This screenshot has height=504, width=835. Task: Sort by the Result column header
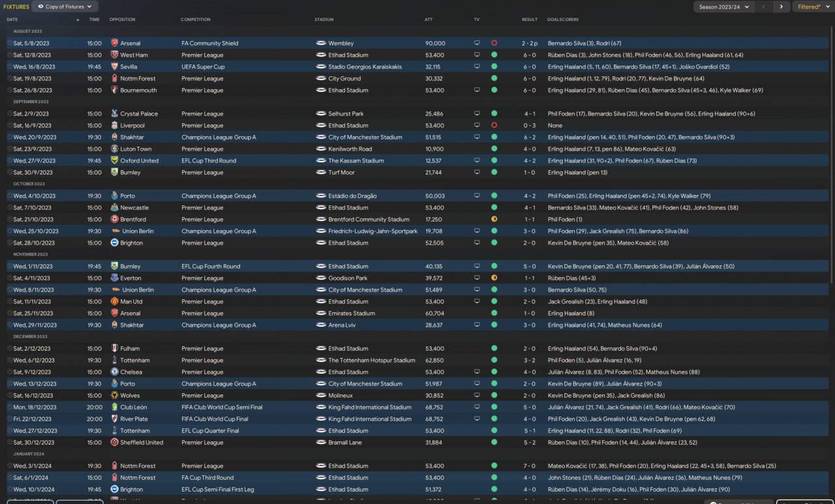(x=530, y=20)
